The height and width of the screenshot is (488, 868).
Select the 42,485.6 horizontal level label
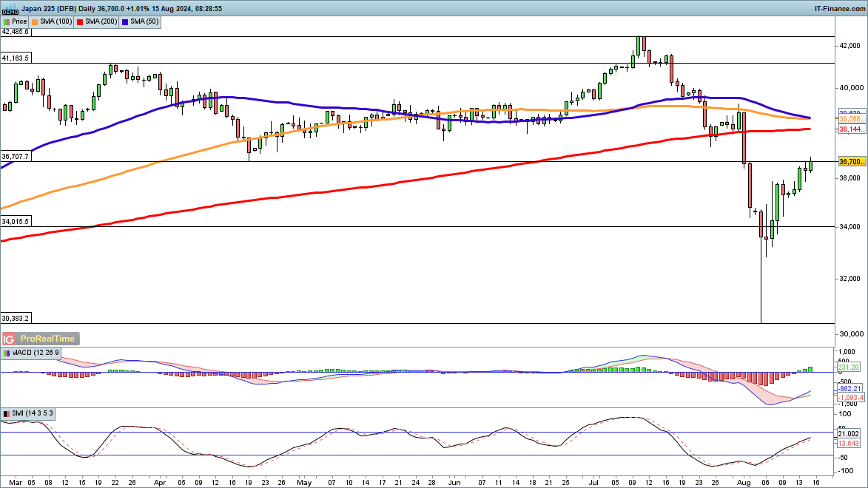click(x=16, y=32)
